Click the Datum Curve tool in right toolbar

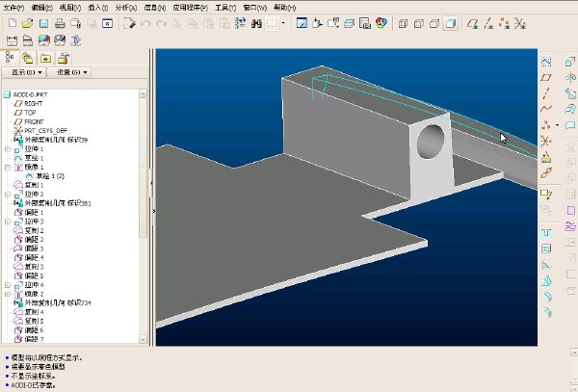(x=546, y=109)
